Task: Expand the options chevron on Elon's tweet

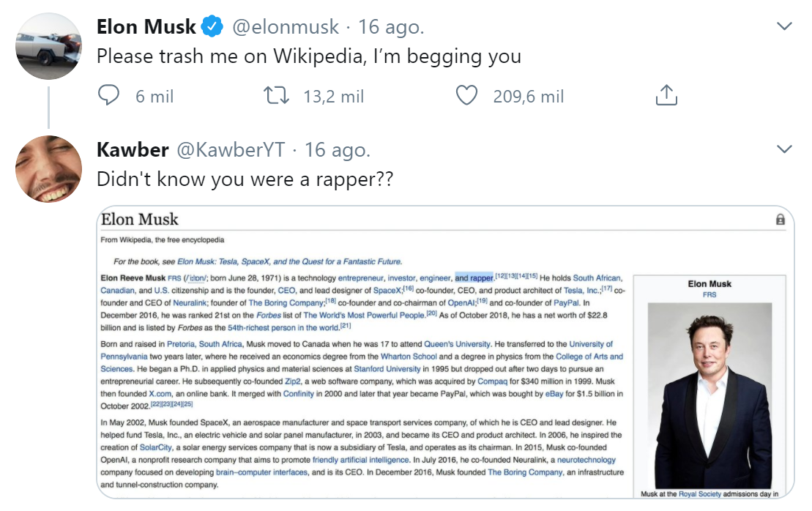Action: point(784,26)
